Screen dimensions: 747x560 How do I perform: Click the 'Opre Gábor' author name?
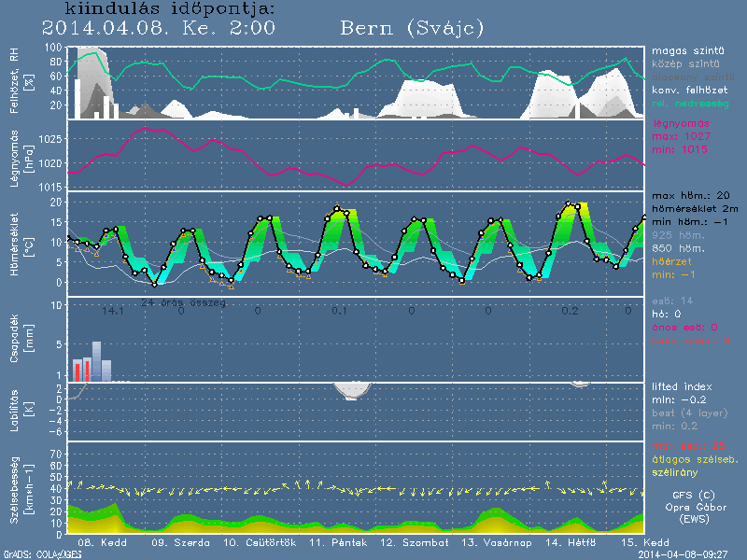693,507
